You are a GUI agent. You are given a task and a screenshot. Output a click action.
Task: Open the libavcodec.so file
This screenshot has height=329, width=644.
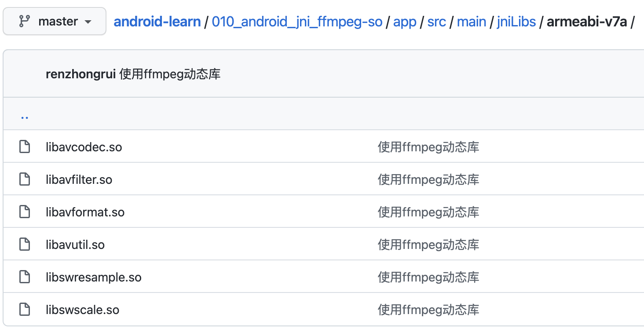pos(84,147)
